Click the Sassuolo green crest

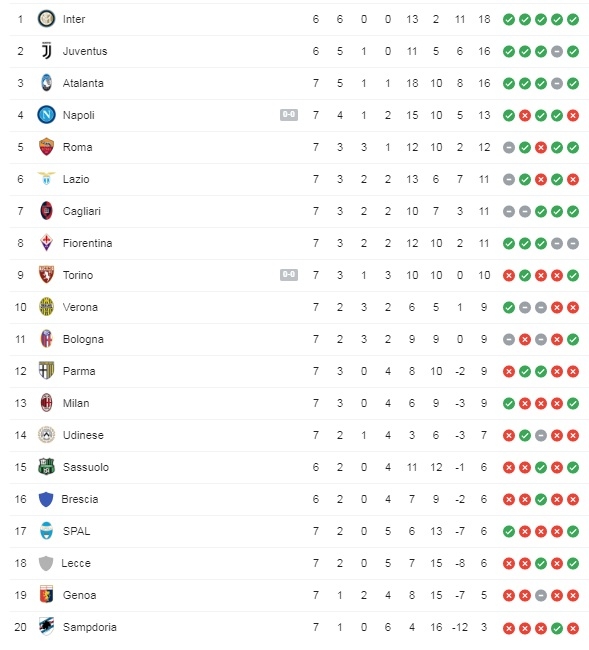point(46,467)
